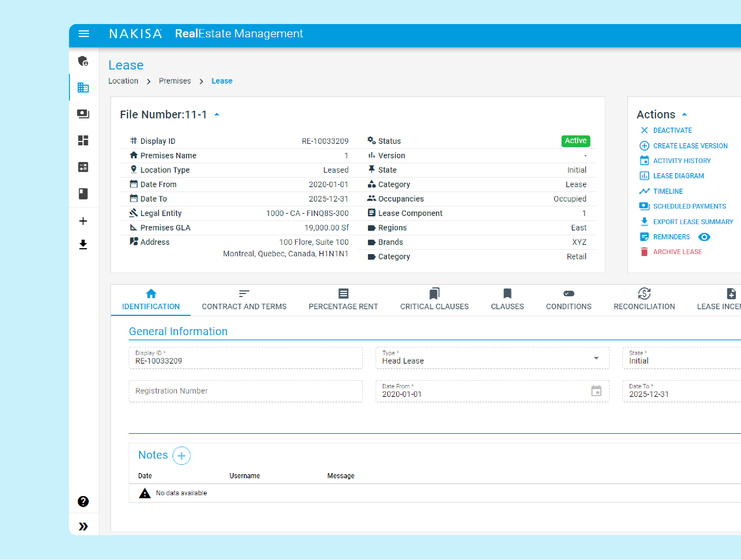Screen dimensions: 741x560
Task: Click the calculator icon in left sidebar
Action: pos(83,167)
